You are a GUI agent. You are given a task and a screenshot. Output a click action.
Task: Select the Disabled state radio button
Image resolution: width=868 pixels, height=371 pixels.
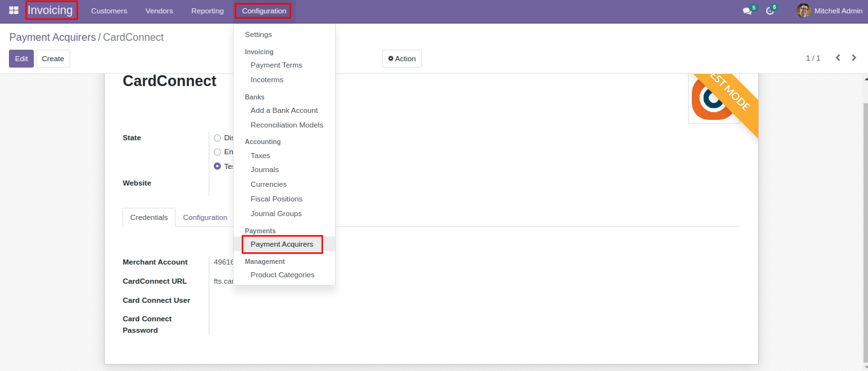click(218, 138)
